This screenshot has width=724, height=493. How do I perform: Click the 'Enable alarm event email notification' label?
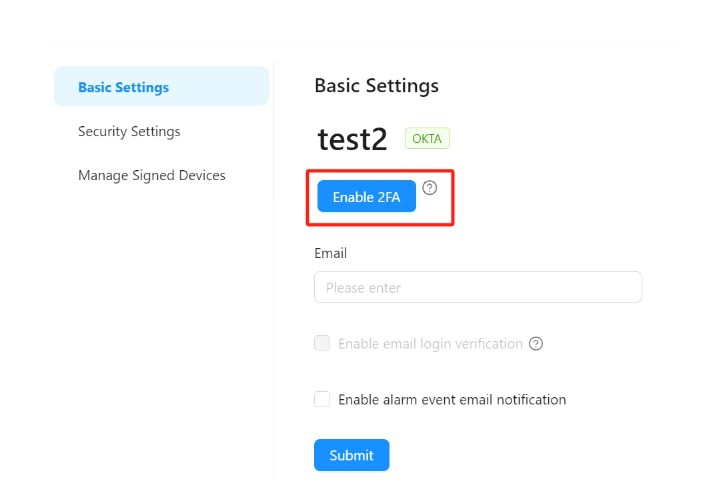point(452,399)
